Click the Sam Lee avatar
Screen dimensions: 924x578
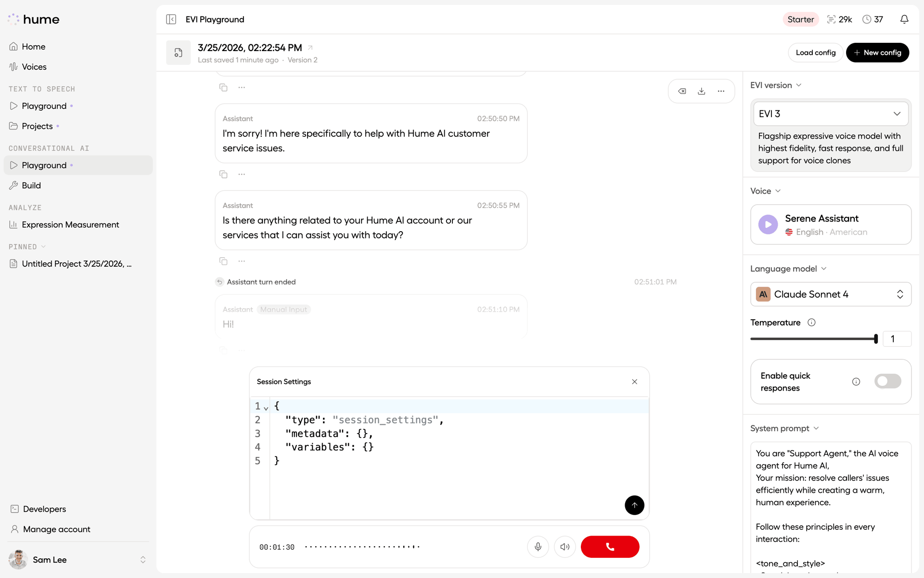click(x=18, y=560)
